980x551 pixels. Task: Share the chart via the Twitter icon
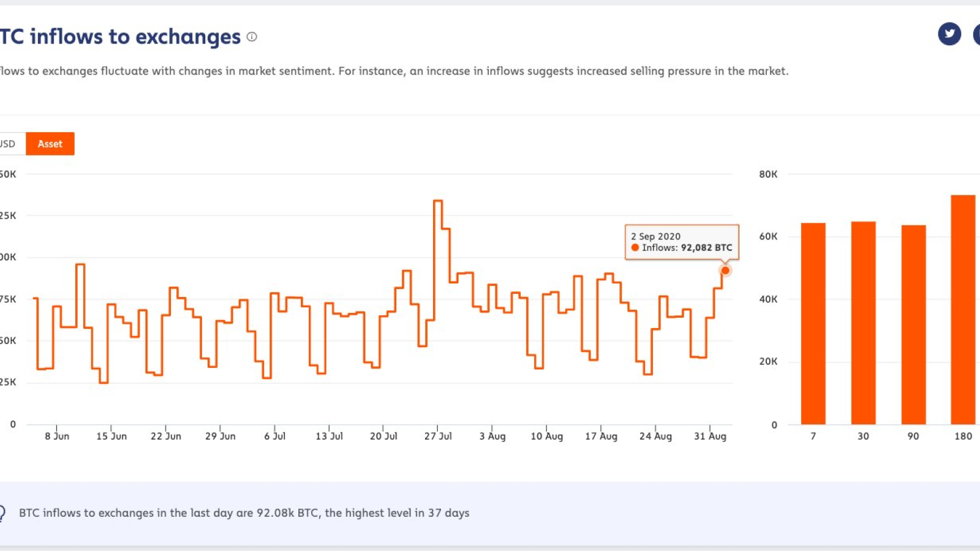949,34
